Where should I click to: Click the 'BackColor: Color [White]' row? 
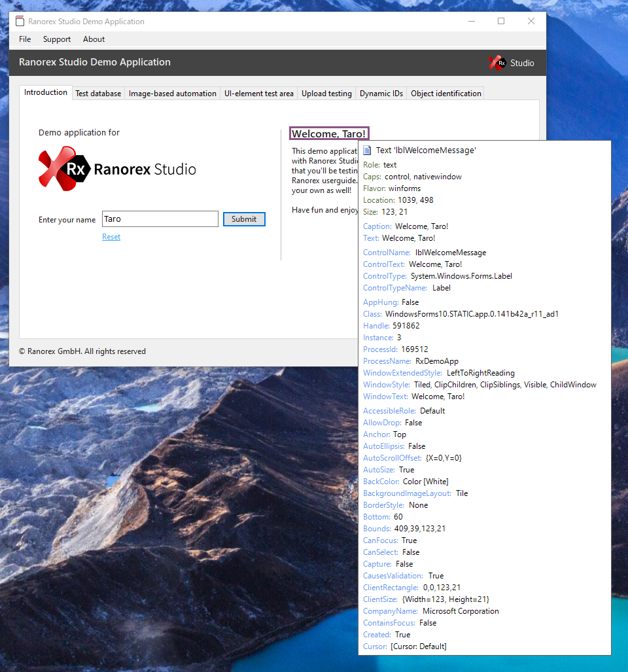[406, 482]
